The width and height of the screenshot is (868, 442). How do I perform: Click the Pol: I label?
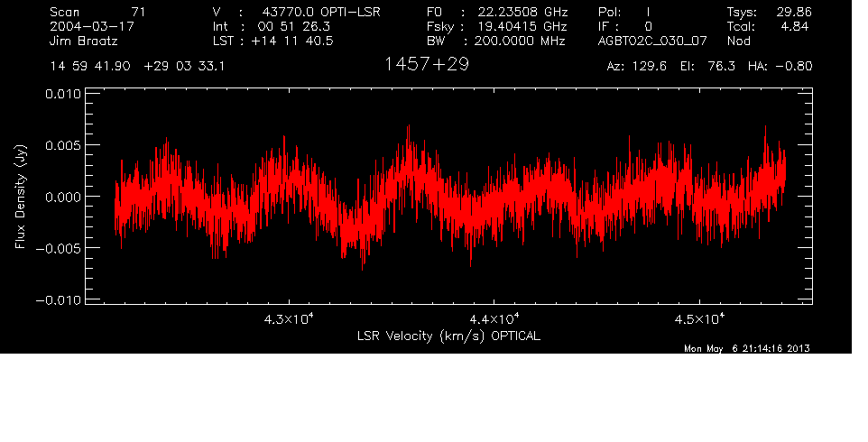[623, 12]
